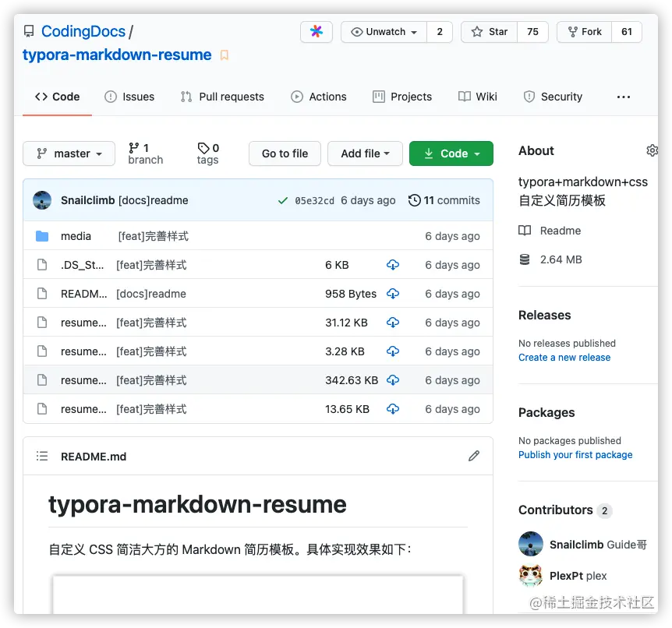The image size is (672, 628).
Task: Click the PlexPt contributor avatar
Action: (x=531, y=575)
